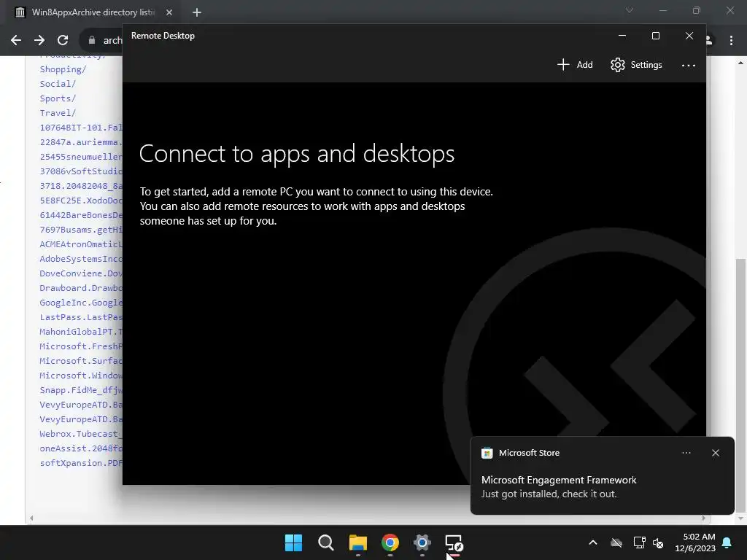This screenshot has width=747, height=560.
Task: Switch to Google Chrome in the taskbar
Action: click(x=390, y=542)
